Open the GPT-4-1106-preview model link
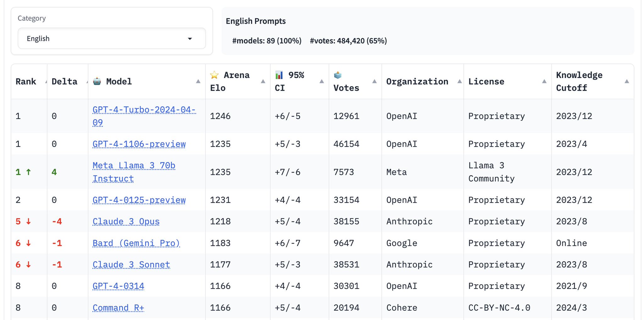644x320 pixels. click(x=139, y=144)
